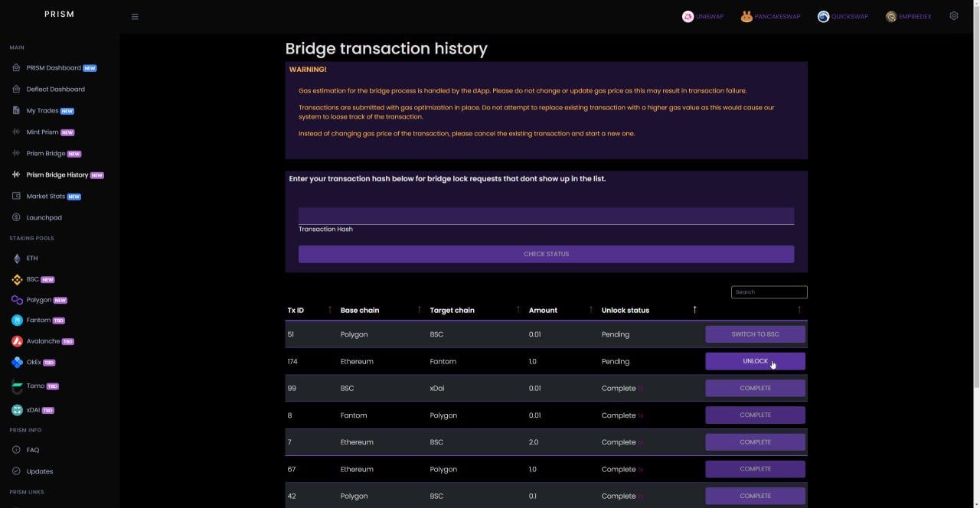This screenshot has width=980, height=508.
Task: Click the OkEx staking pool icon
Action: 17,362
